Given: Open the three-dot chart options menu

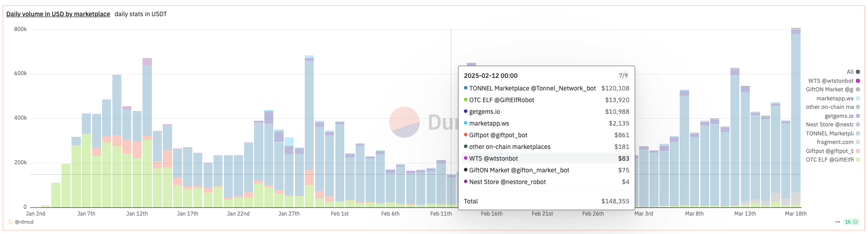Looking at the screenshot, I should pos(837,222).
